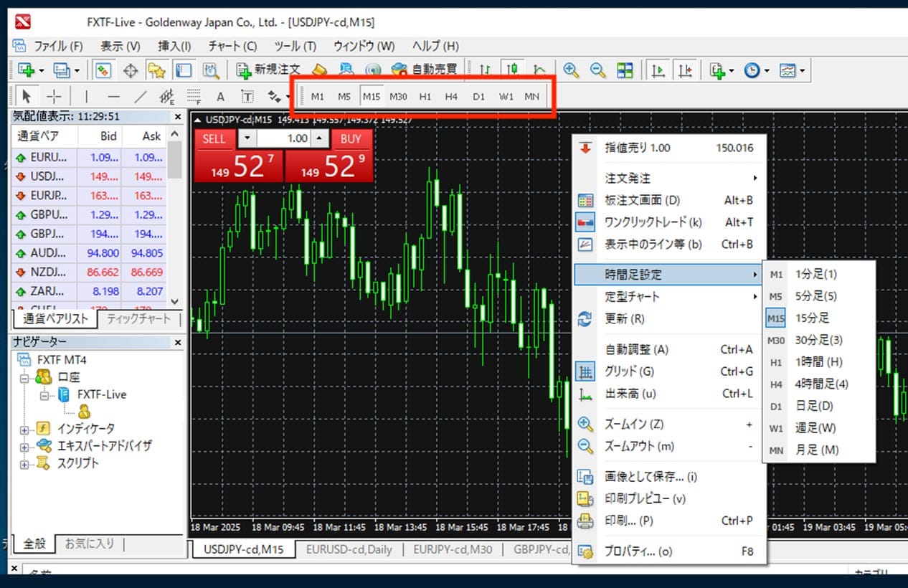Tile chart windows icon
This screenshot has width=908, height=588.
pos(625,70)
